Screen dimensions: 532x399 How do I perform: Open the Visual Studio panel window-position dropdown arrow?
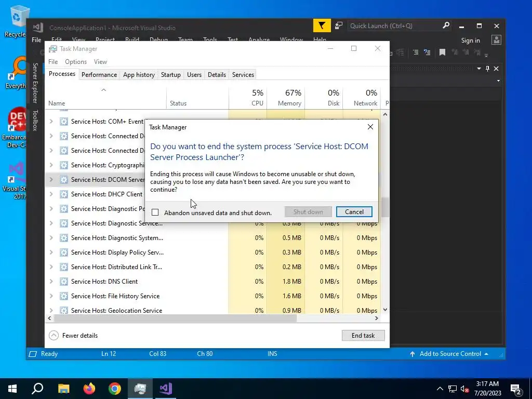click(x=478, y=69)
